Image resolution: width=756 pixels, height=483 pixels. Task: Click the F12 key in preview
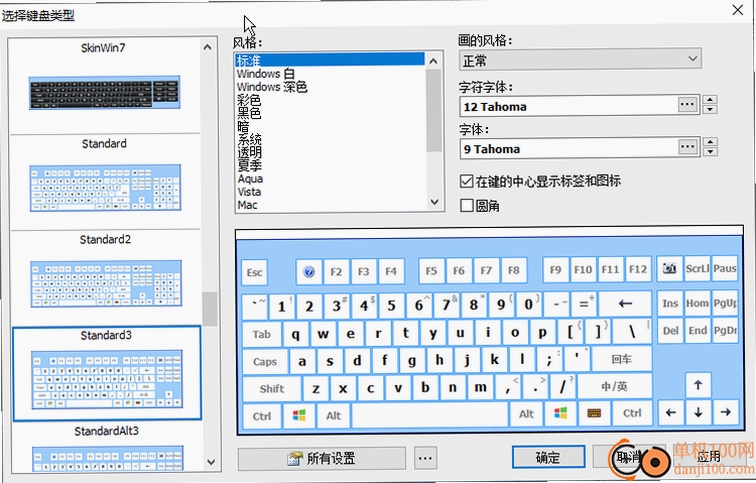[x=637, y=269]
